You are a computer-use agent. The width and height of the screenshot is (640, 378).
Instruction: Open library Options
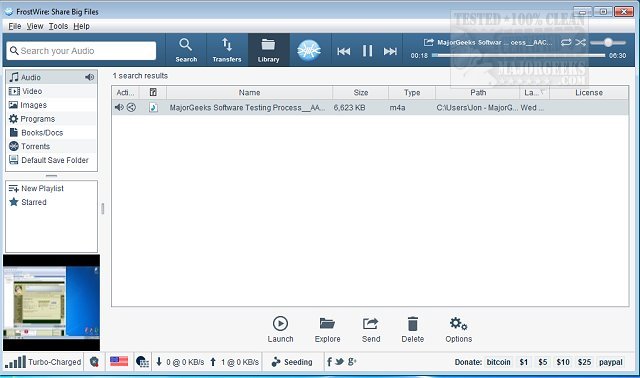(x=458, y=329)
